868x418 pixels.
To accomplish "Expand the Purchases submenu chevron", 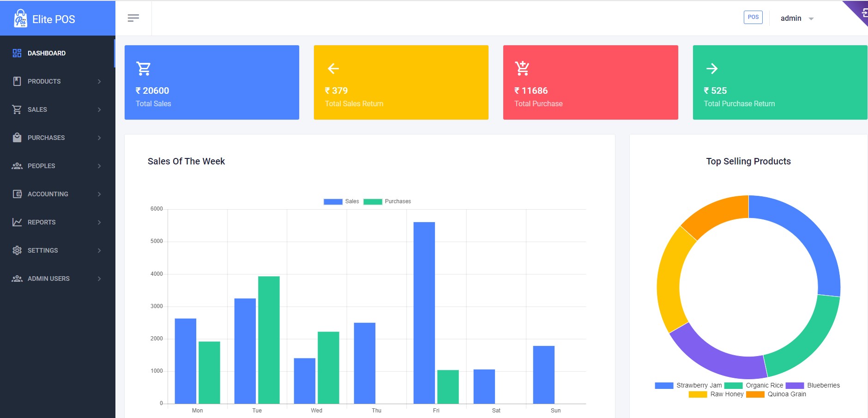I will (99, 138).
